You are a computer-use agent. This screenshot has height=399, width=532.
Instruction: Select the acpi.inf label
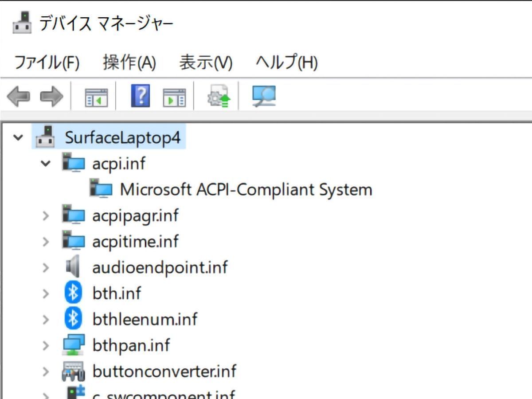tap(119, 164)
